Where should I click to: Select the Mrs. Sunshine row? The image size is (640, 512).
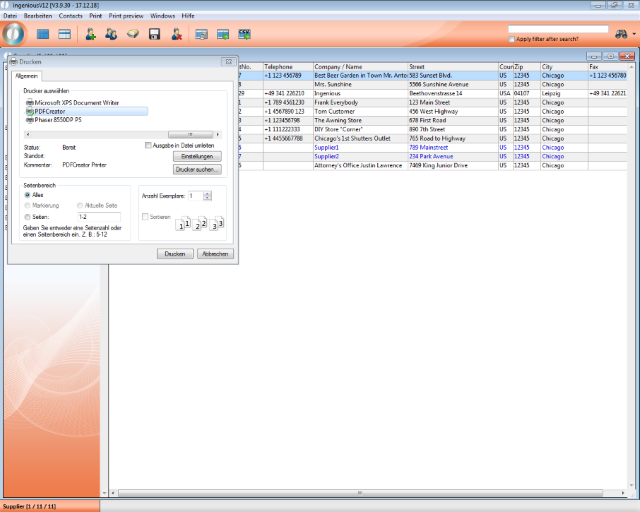pos(433,85)
